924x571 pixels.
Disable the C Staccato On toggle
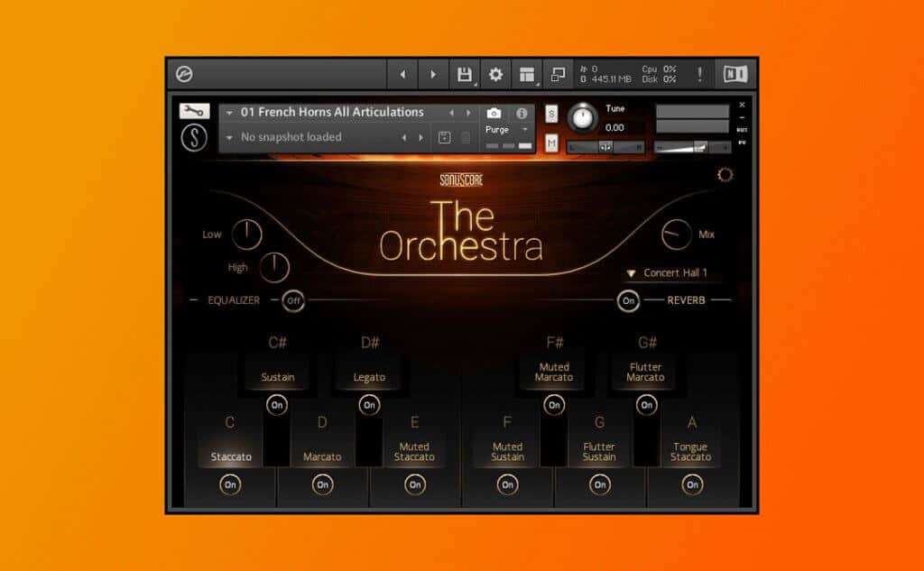pyautogui.click(x=230, y=484)
